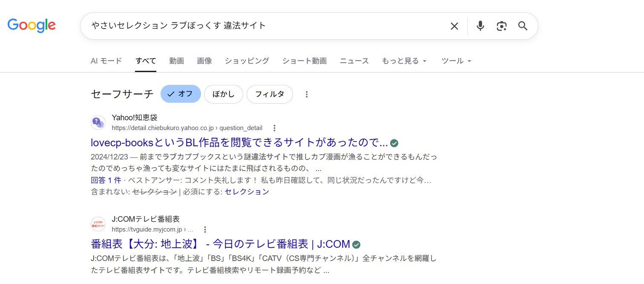The image size is (644, 284).
Task: Open the ニュース tab
Action: [354, 61]
